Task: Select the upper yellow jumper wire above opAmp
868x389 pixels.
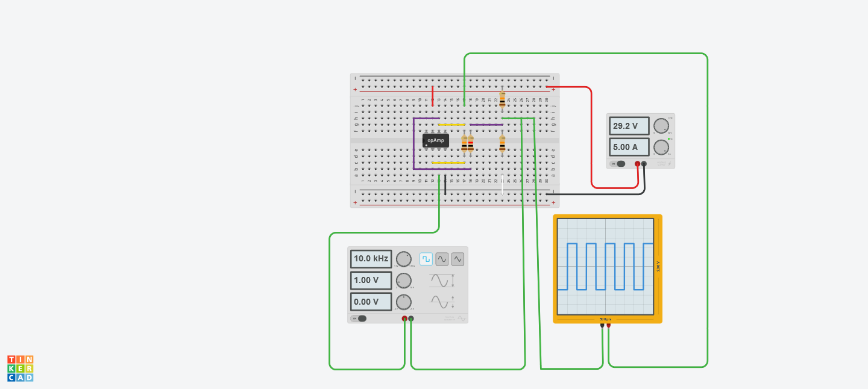Action: [x=451, y=125]
